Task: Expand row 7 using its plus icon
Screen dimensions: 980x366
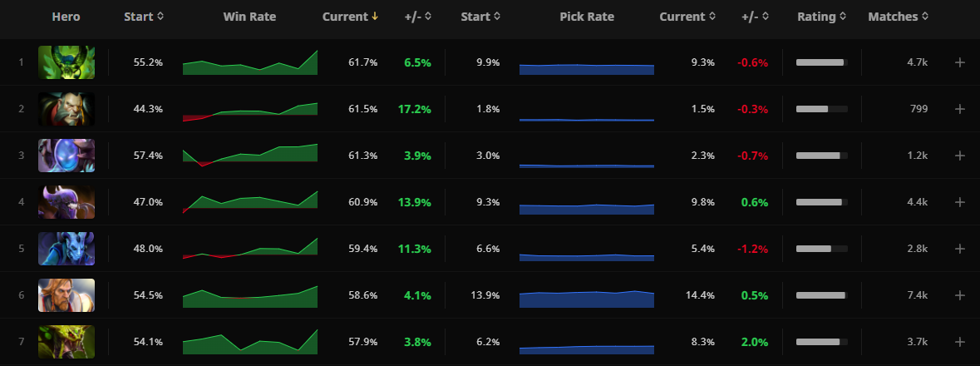Action: coord(960,342)
